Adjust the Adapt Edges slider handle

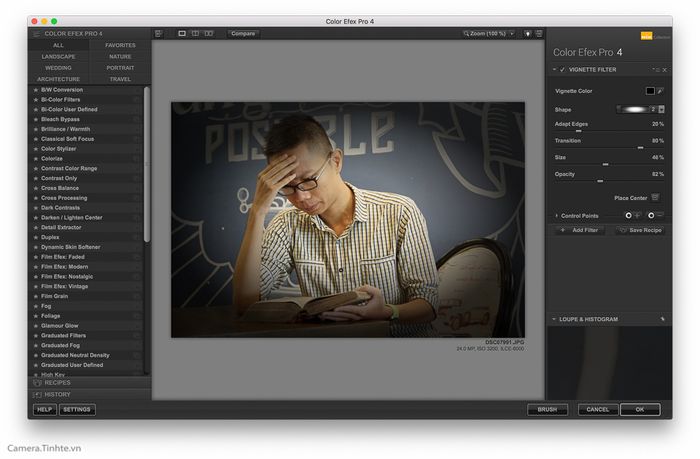coord(579,131)
